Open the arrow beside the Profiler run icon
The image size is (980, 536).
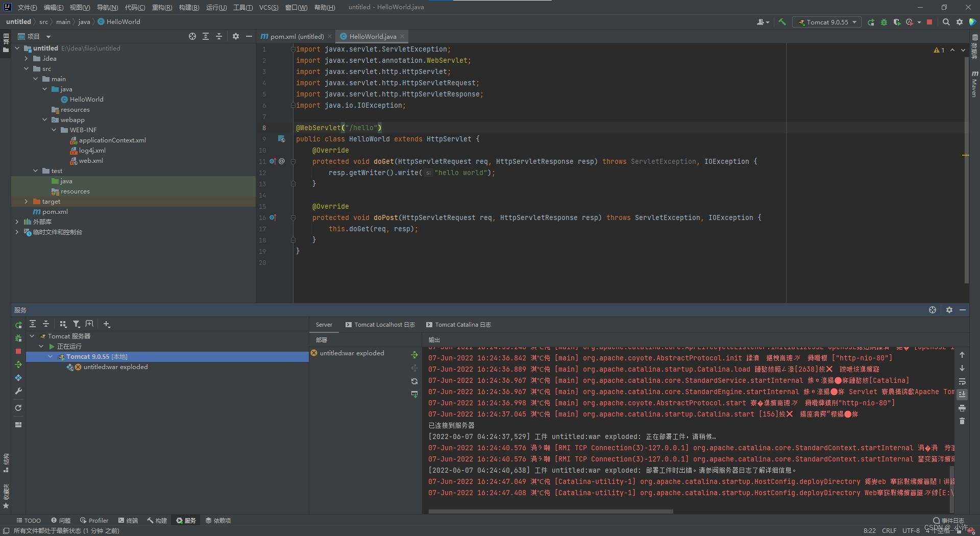(x=919, y=22)
